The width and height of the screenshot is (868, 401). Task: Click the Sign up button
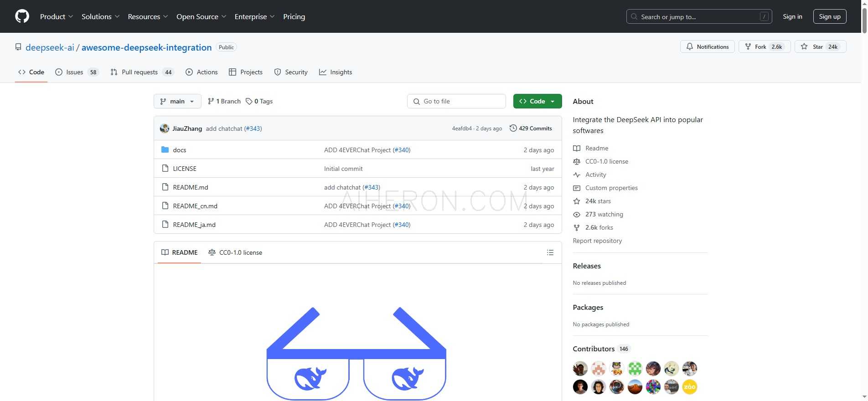tap(830, 16)
